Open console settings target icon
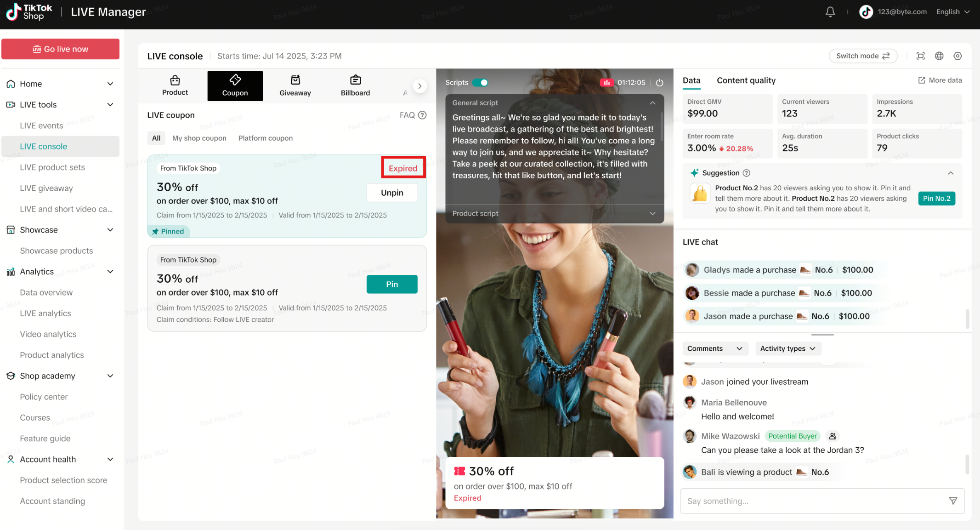 point(957,56)
